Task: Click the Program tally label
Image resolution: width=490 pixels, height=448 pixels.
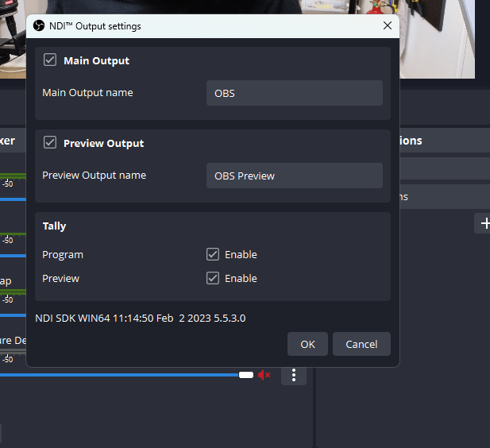Action: [63, 255]
